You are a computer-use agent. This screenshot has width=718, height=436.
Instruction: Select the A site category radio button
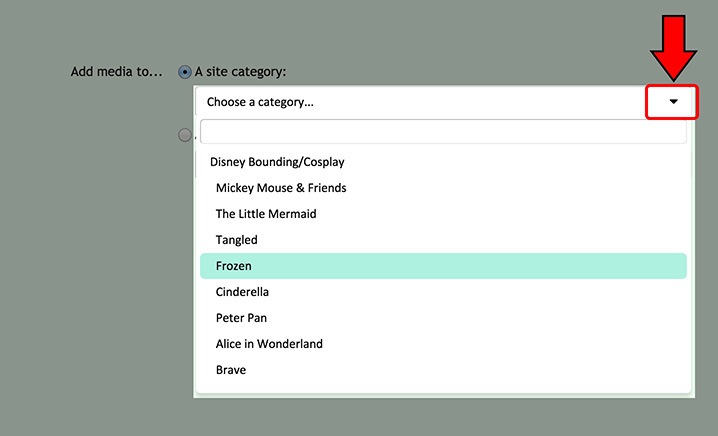185,72
